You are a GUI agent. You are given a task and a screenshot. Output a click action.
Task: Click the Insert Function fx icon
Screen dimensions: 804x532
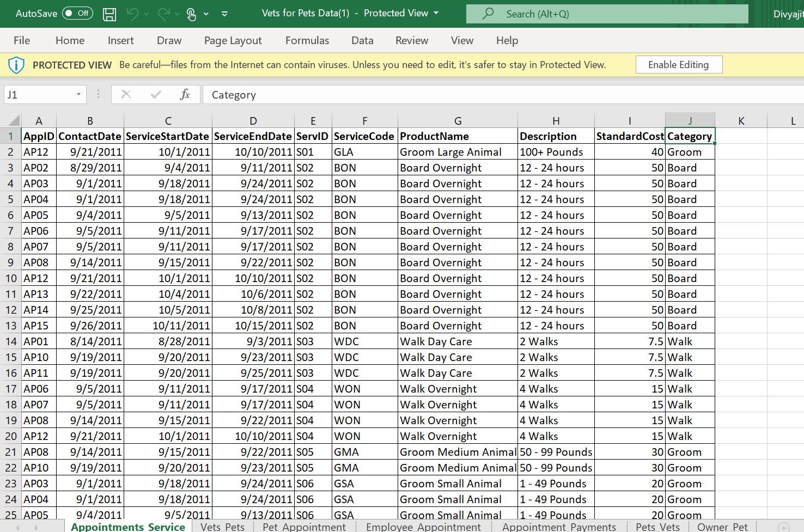(x=185, y=95)
